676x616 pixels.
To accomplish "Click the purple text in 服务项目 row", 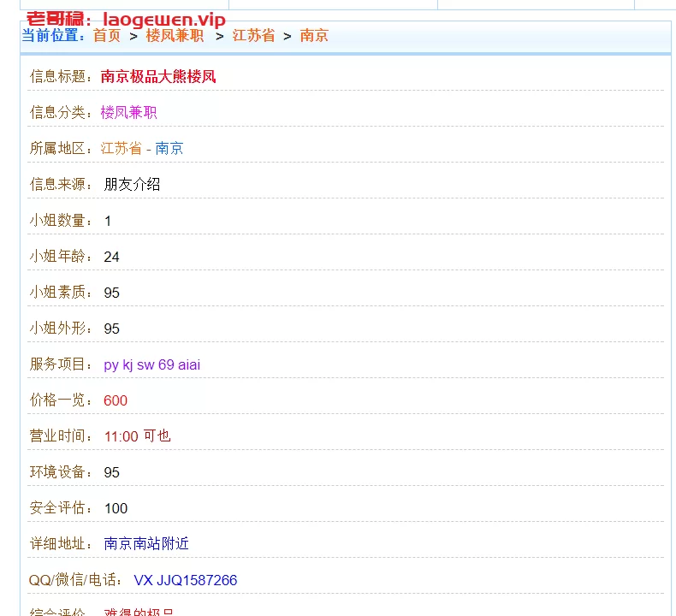I will pyautogui.click(x=152, y=364).
